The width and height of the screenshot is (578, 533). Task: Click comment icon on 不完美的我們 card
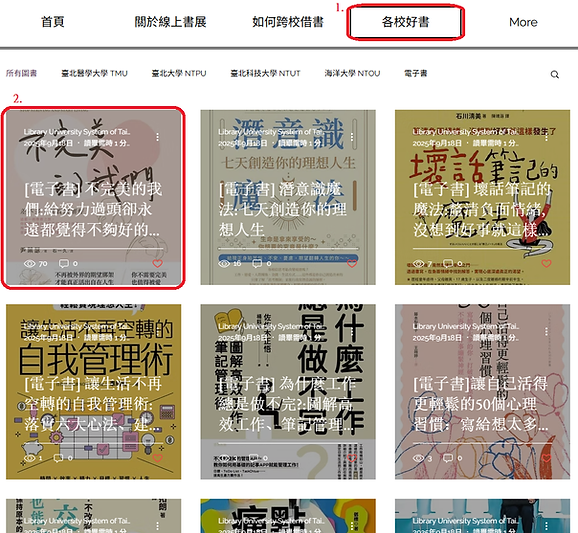tap(63, 264)
